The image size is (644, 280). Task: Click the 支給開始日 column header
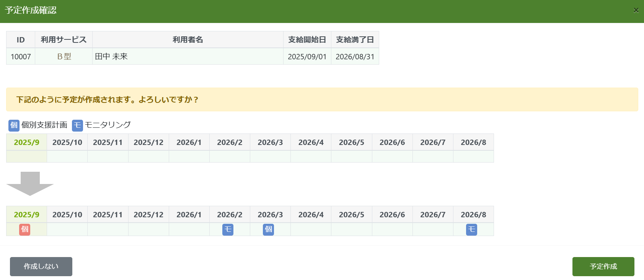(x=307, y=40)
